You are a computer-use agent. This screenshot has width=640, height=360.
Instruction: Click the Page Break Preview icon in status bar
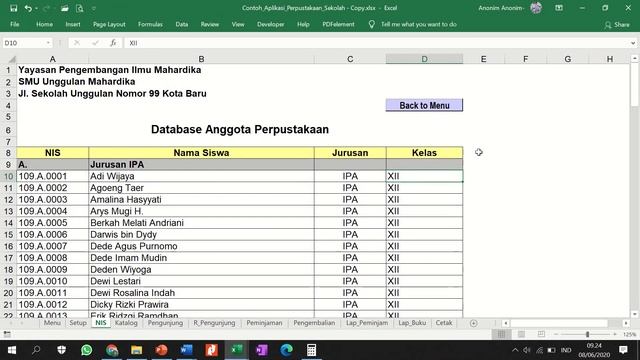click(541, 334)
